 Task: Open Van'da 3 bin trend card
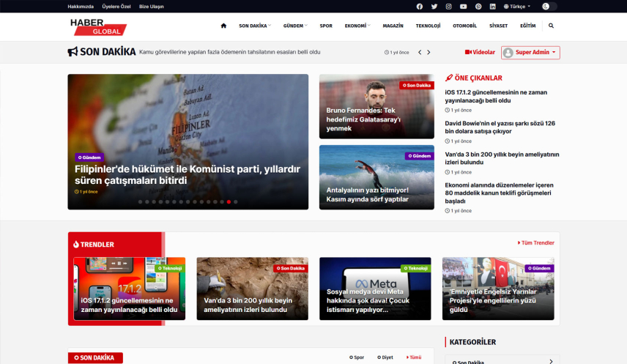(x=252, y=289)
